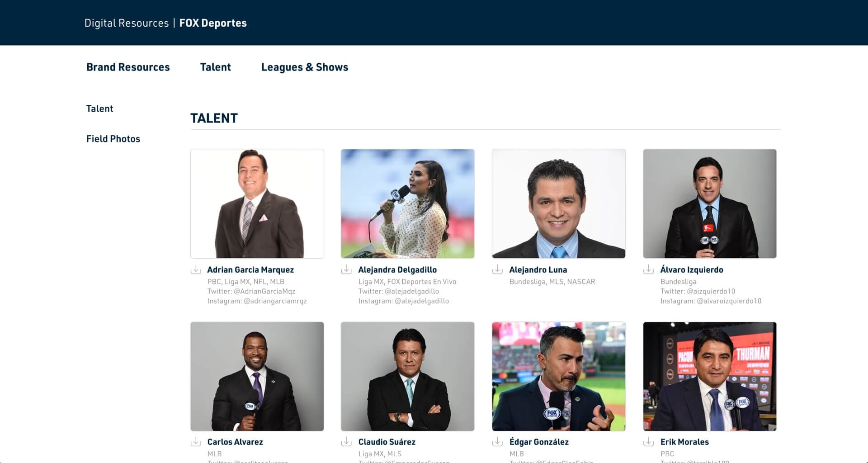This screenshot has height=463, width=868.
Task: Click the name Carlos Alvarez
Action: pos(235,442)
